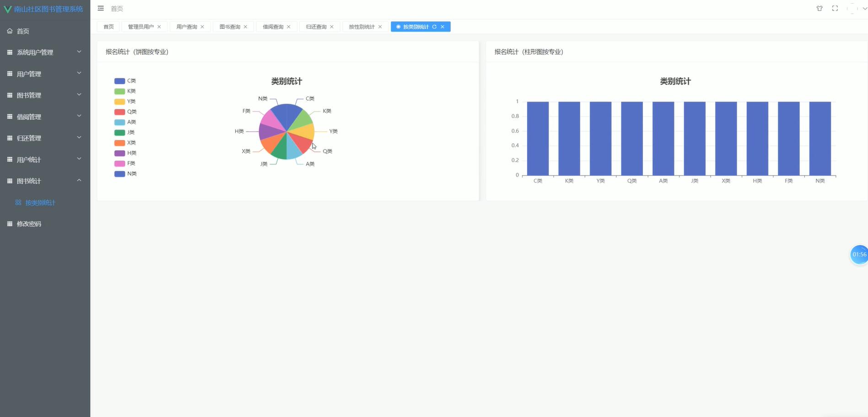868x417 pixels.
Task: Toggle fullscreen mode icon
Action: pos(835,8)
